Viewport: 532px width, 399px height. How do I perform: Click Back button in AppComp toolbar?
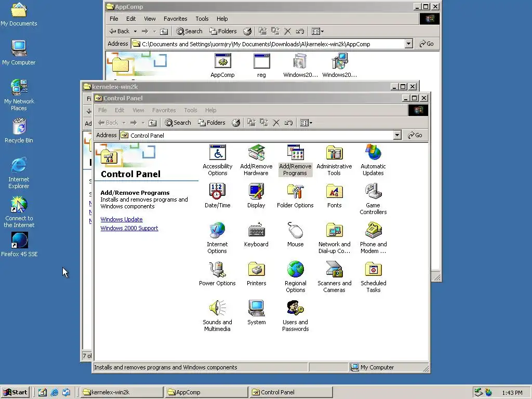(x=119, y=31)
